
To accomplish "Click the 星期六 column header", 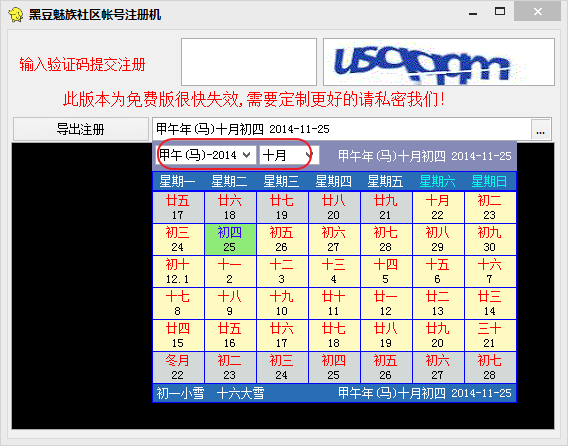I will 438,181.
